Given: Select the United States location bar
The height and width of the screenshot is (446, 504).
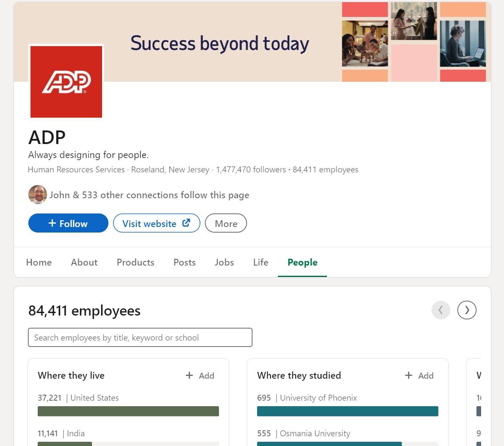Looking at the screenshot, I should [x=128, y=411].
